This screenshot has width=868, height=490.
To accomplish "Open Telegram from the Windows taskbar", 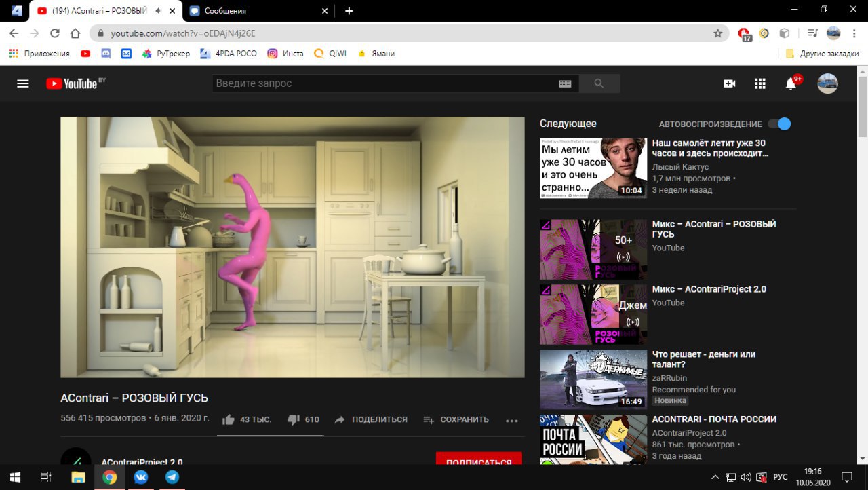I will coord(172,477).
